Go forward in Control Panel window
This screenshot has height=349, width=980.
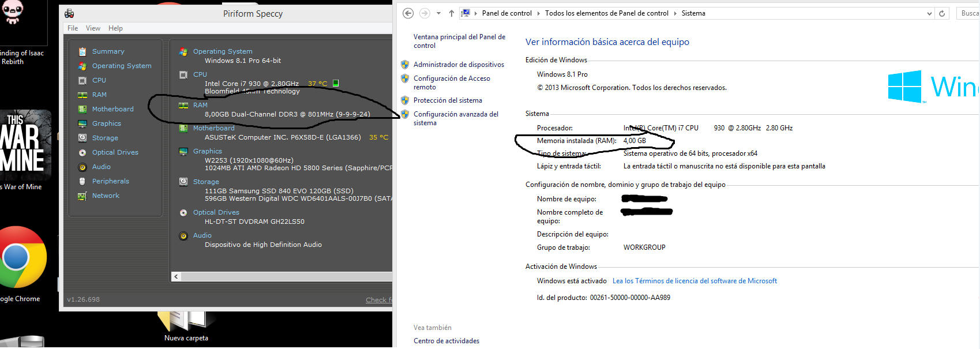425,13
